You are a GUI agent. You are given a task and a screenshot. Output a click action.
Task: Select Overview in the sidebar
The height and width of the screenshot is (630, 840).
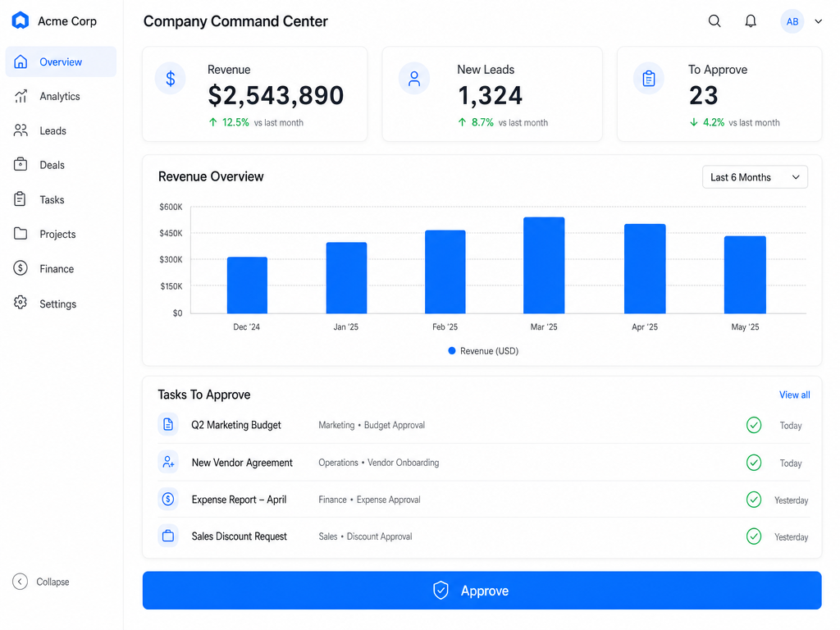61,62
